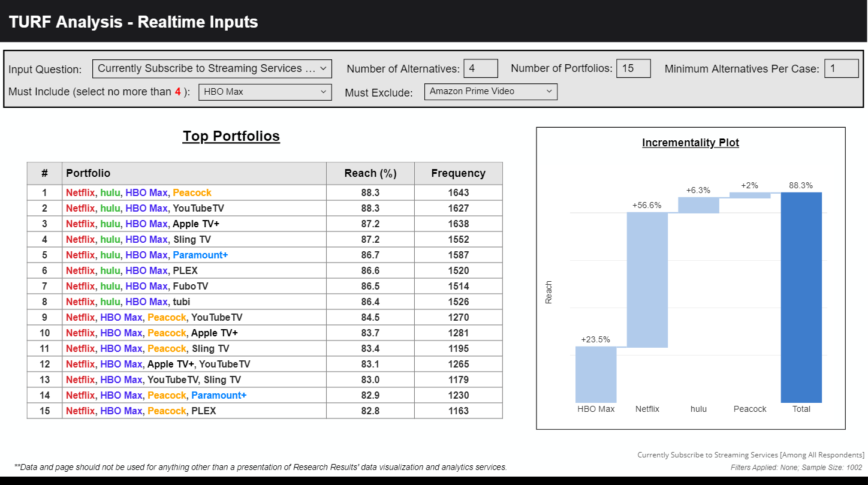Viewport: 868px width, 485px height.
Task: Click reach value 86.6
Action: click(x=370, y=270)
